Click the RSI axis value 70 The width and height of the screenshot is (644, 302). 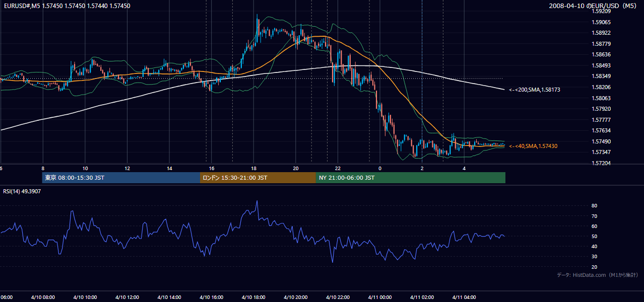(595, 216)
